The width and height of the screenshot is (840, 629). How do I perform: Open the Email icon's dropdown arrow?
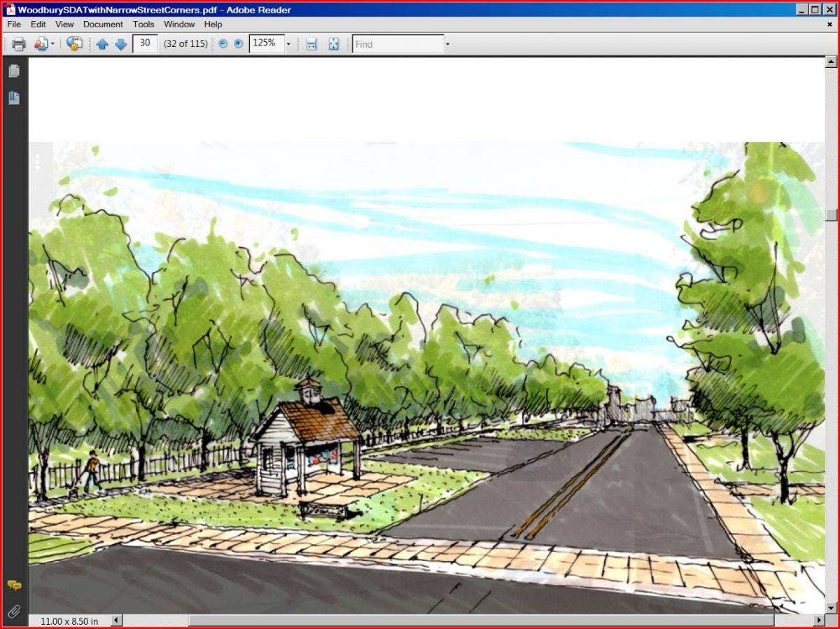pos(51,43)
